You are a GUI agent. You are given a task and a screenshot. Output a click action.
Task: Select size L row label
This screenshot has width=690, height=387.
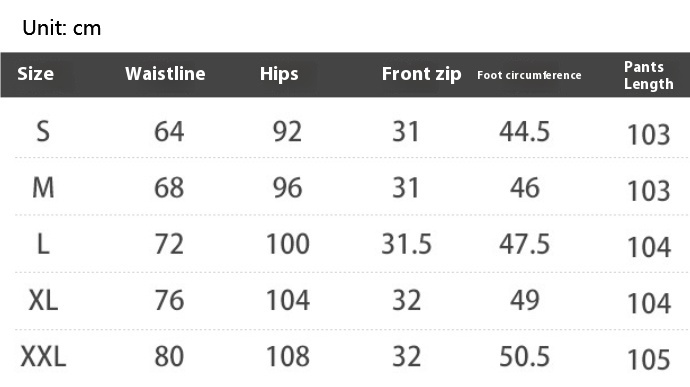click(x=43, y=244)
